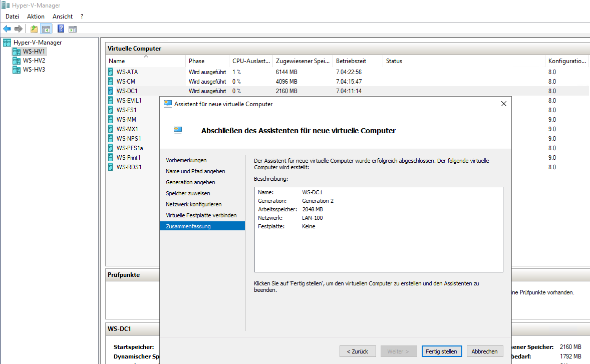Click the Generation 2 summary value
This screenshot has width=590, height=364.
(318, 201)
